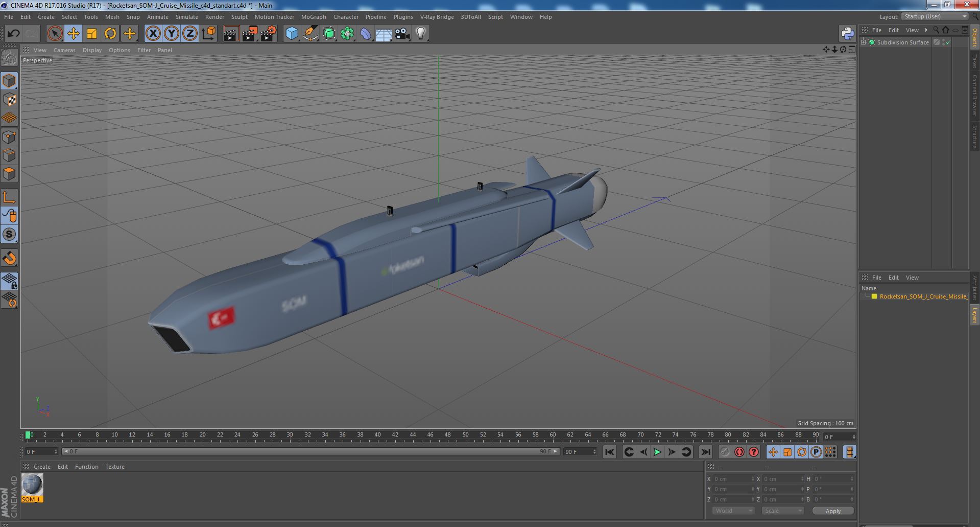Add a Cube primitive object
The width and height of the screenshot is (980, 527).
[x=292, y=34]
